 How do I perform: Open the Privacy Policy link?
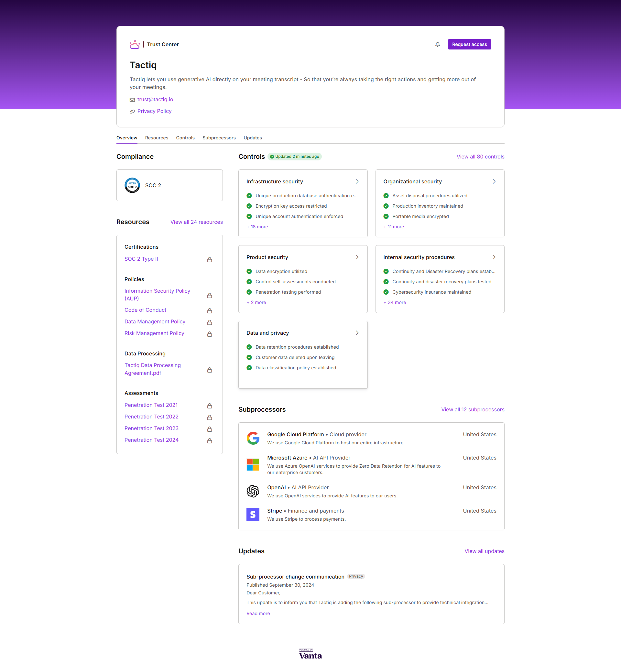point(154,111)
